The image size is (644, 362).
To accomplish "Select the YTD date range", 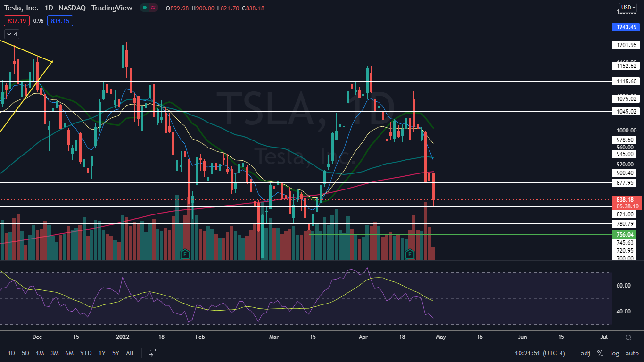I will point(86,353).
